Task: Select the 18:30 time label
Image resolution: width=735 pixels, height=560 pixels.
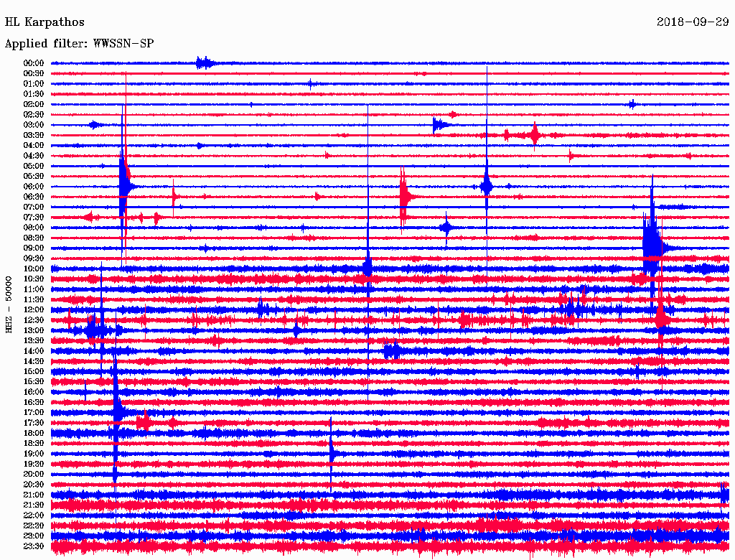Action: (34, 443)
